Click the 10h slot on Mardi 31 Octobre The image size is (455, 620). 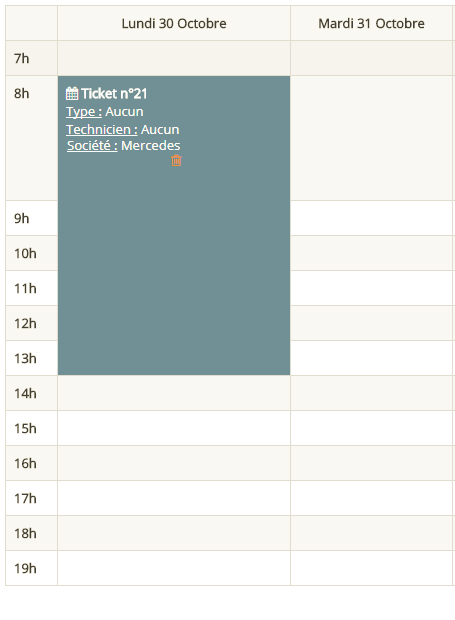pyautogui.click(x=372, y=253)
